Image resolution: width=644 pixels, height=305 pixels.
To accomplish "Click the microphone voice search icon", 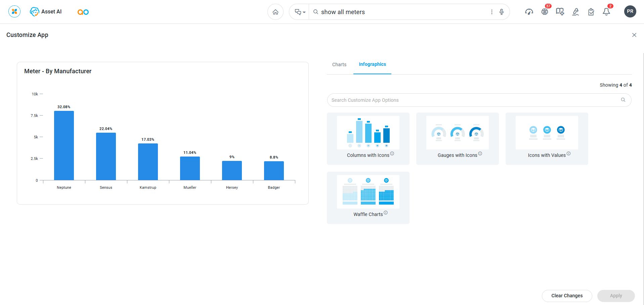I will pyautogui.click(x=502, y=12).
